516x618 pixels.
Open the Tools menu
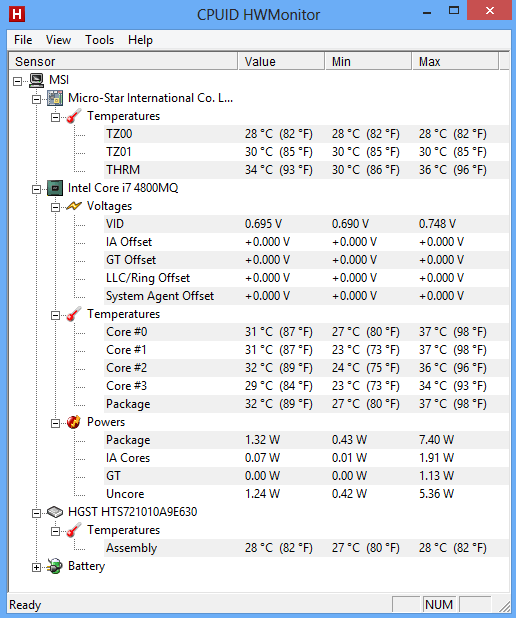(x=99, y=40)
